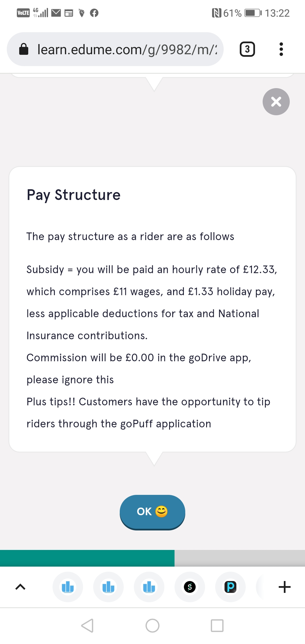Close the lesson with the grey X

click(x=276, y=102)
